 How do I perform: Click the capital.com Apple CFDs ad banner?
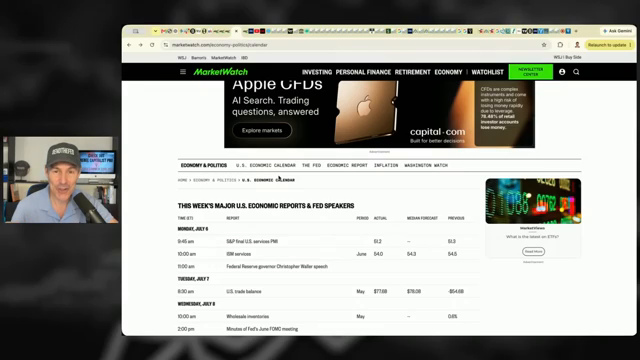[379, 114]
